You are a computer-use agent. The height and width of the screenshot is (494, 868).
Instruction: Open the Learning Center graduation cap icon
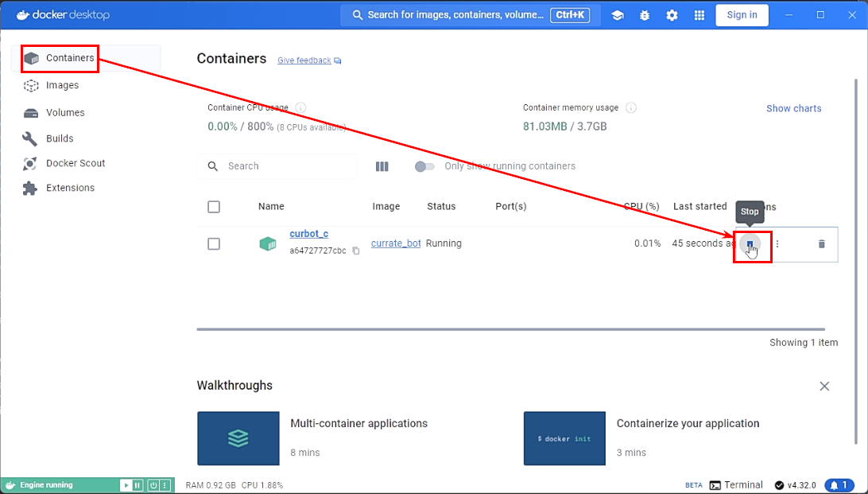coord(617,15)
